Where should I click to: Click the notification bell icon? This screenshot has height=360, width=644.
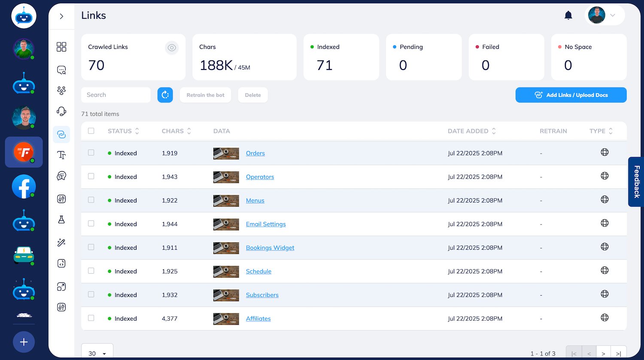[x=568, y=16]
